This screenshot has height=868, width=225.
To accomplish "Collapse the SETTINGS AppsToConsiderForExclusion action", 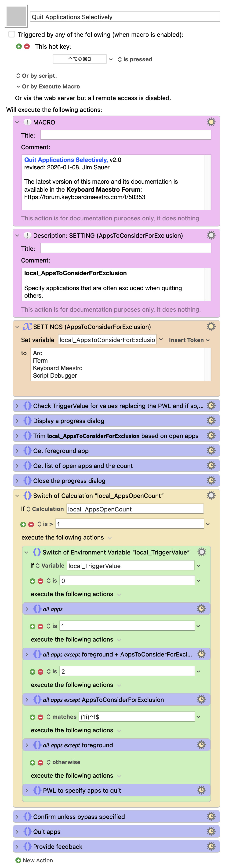I will [17, 327].
